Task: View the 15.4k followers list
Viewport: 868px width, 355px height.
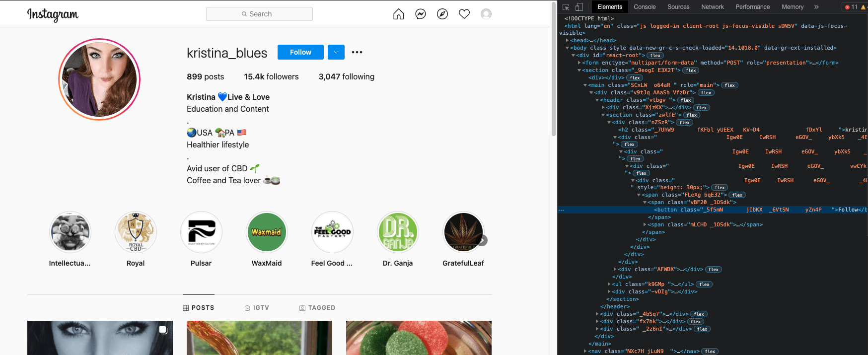Action: coord(271,76)
